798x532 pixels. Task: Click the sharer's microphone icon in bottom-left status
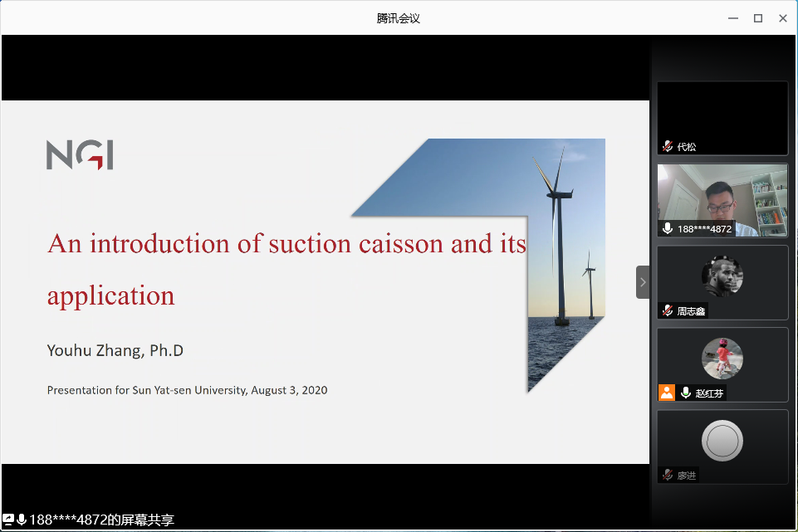click(22, 520)
